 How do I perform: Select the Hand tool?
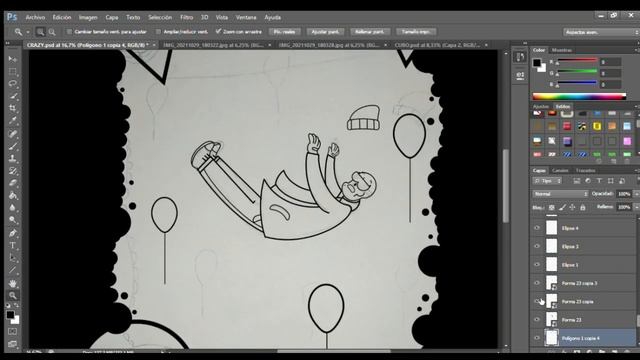point(13,283)
